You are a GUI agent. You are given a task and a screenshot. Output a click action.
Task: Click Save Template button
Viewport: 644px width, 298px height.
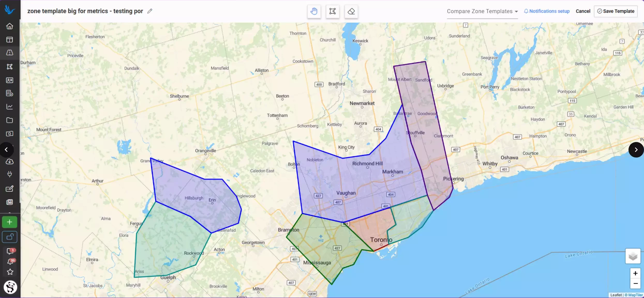coord(616,11)
